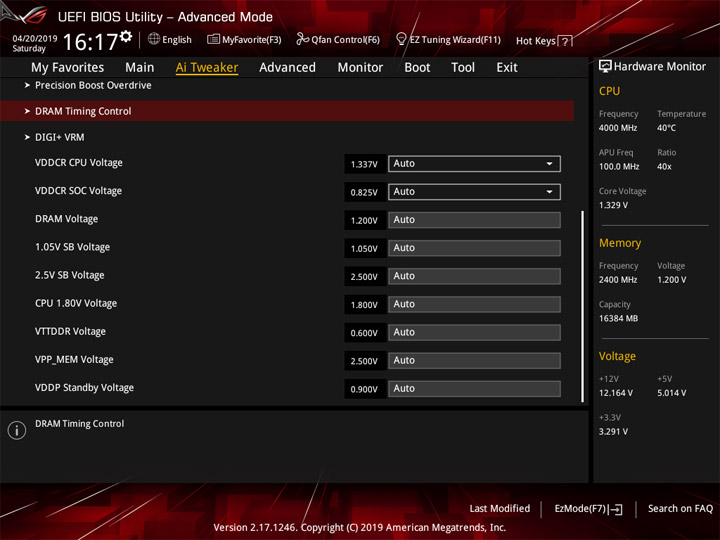Click the 0.825V current value
720x540 pixels.
(x=364, y=192)
